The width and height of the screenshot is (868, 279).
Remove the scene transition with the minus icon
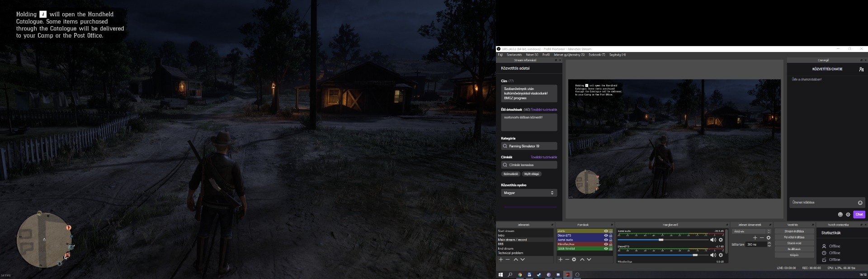762,238
